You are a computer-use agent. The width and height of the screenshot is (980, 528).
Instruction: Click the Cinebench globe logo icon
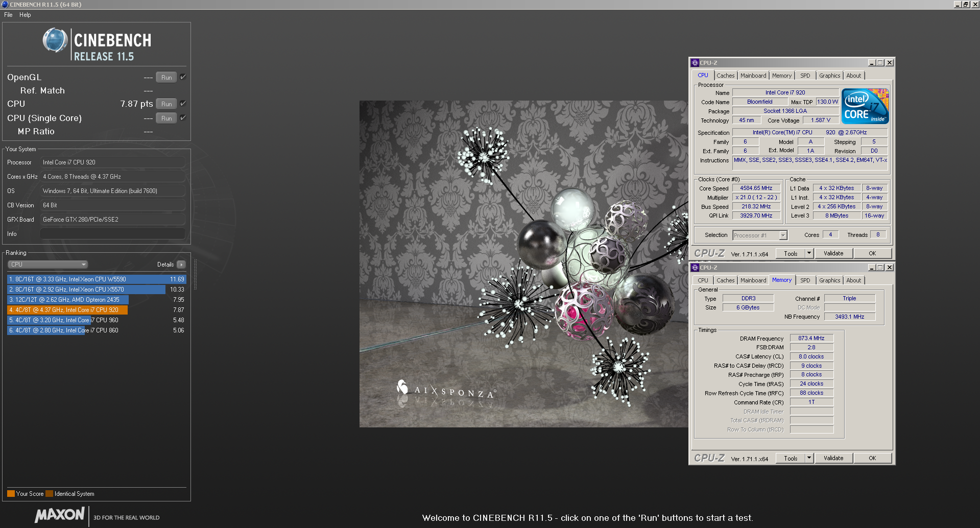(x=55, y=41)
